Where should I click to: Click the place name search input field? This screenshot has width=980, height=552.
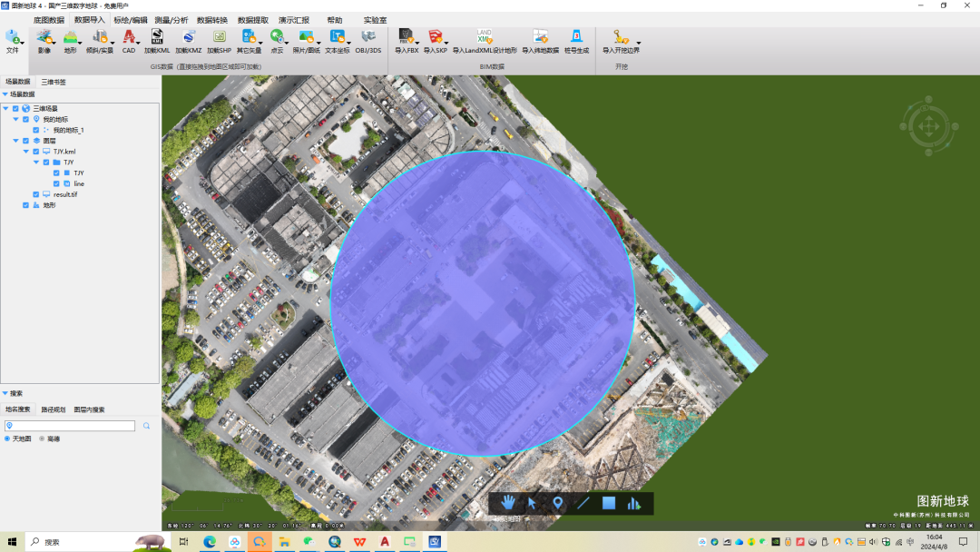pos(70,426)
